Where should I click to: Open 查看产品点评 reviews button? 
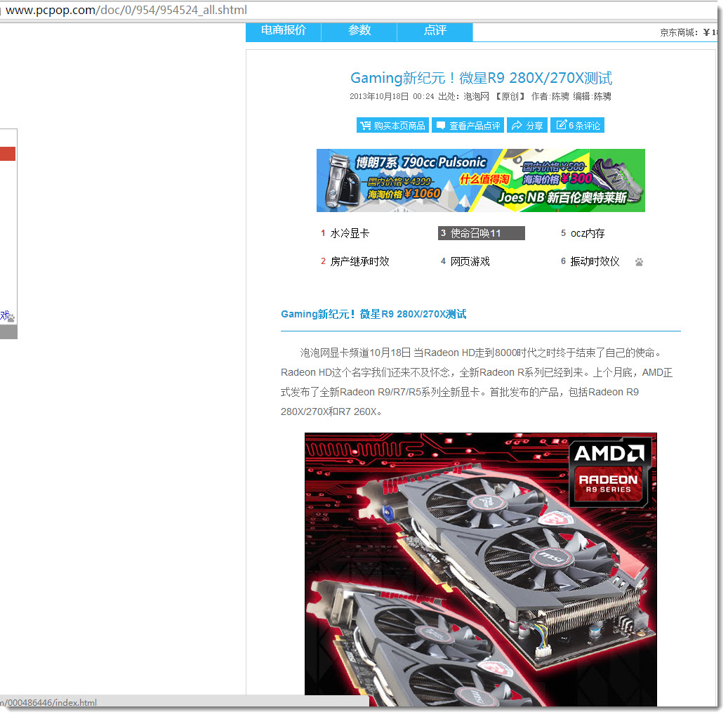468,126
